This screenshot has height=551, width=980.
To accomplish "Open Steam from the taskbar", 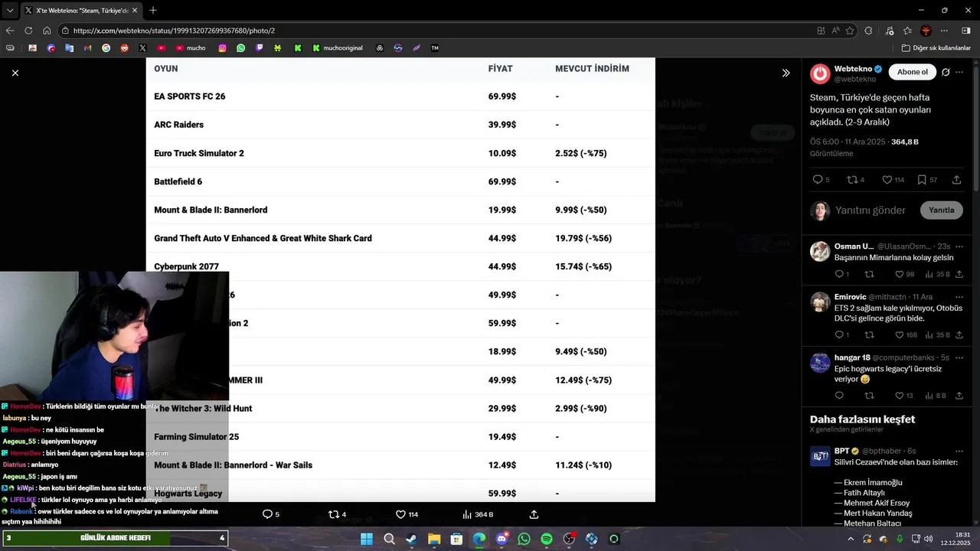I will (x=411, y=539).
